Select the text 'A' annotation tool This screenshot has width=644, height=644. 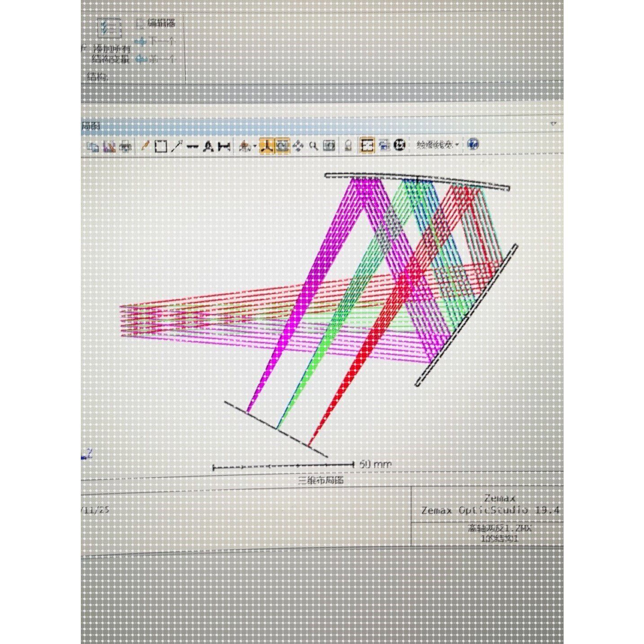click(x=207, y=146)
